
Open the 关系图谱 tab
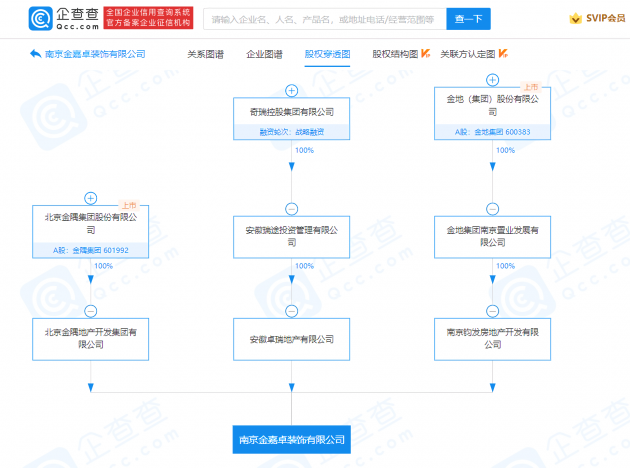tap(205, 54)
